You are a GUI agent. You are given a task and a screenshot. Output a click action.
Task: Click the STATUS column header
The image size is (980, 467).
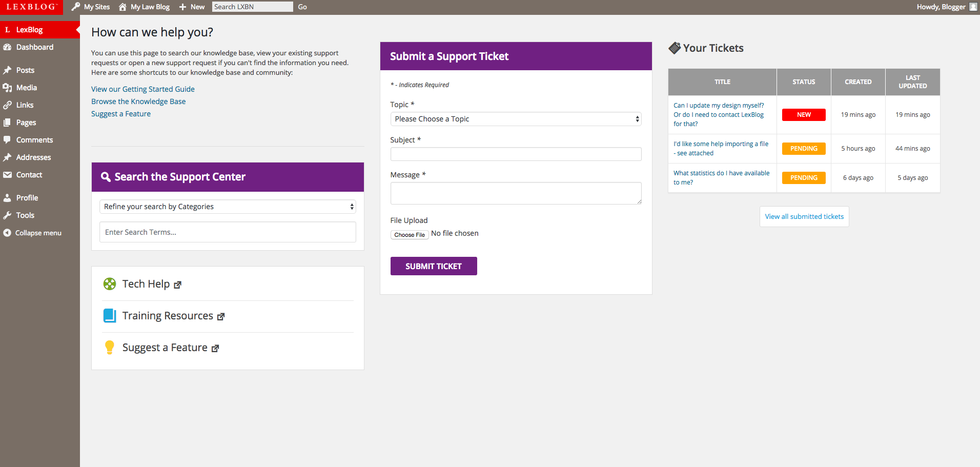tap(804, 82)
